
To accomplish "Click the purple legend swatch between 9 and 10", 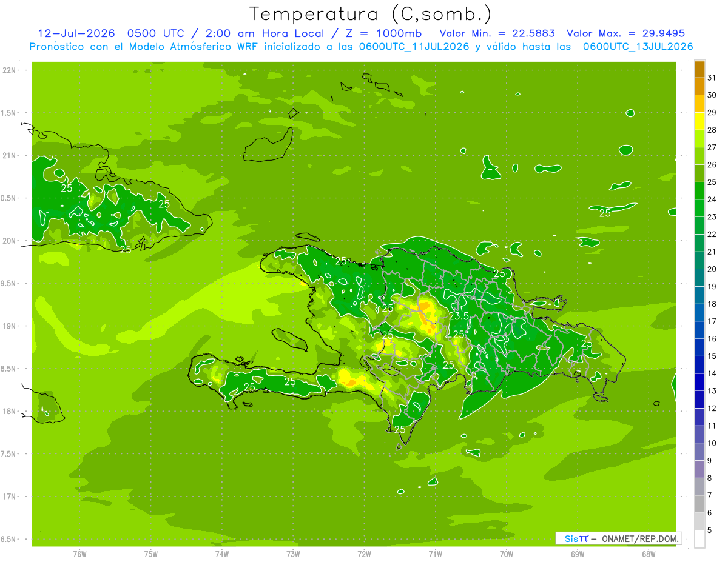I will tap(699, 452).
